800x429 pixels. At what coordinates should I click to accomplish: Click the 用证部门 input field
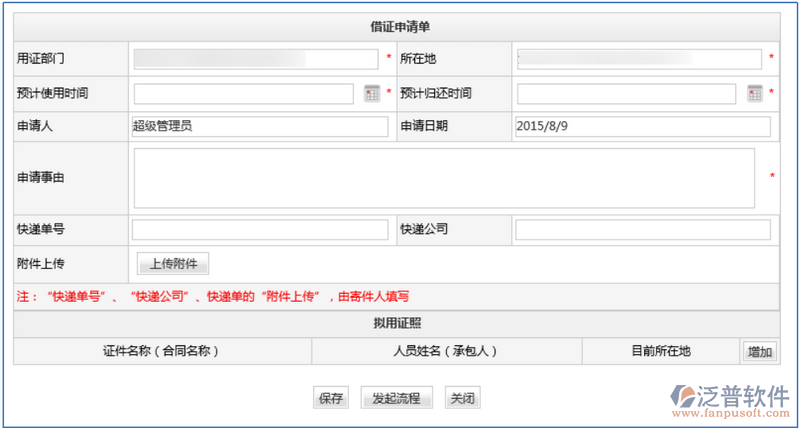coord(256,59)
